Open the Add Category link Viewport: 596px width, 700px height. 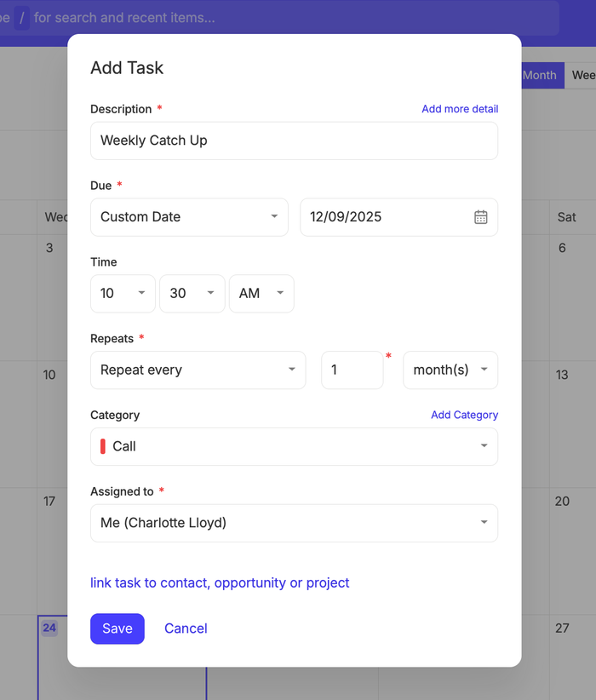(464, 415)
